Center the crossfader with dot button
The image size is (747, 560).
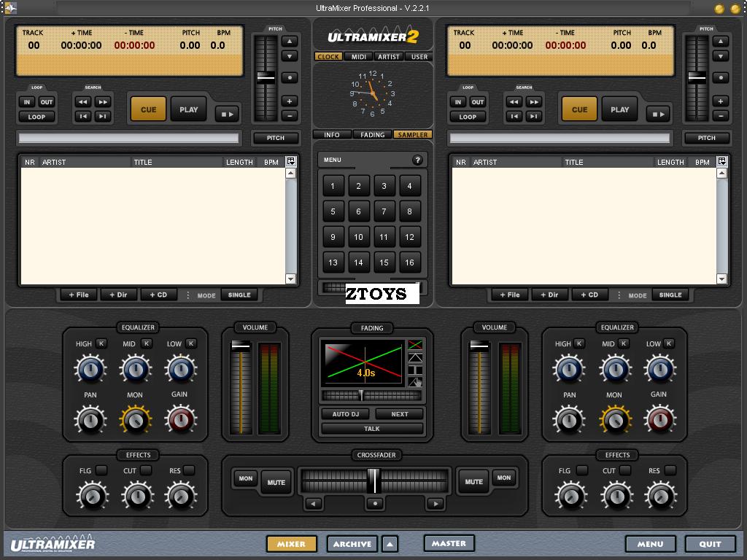tap(376, 503)
